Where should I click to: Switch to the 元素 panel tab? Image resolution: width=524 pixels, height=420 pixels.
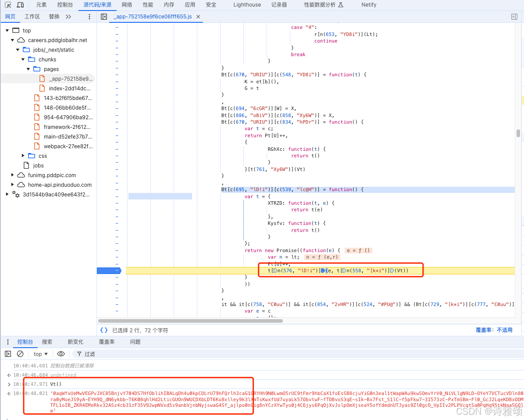pyautogui.click(x=42, y=5)
